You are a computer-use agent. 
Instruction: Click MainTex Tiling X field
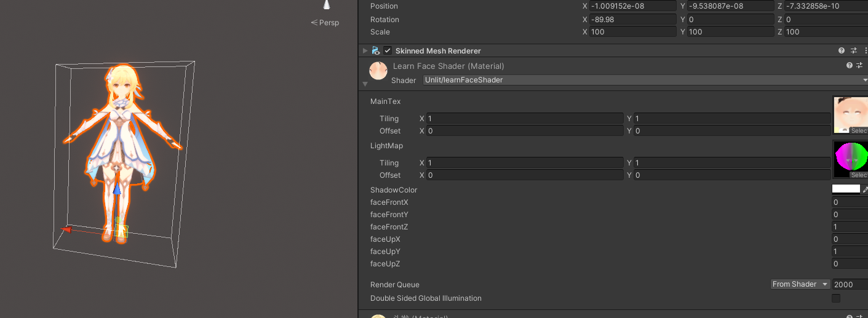[525, 118]
